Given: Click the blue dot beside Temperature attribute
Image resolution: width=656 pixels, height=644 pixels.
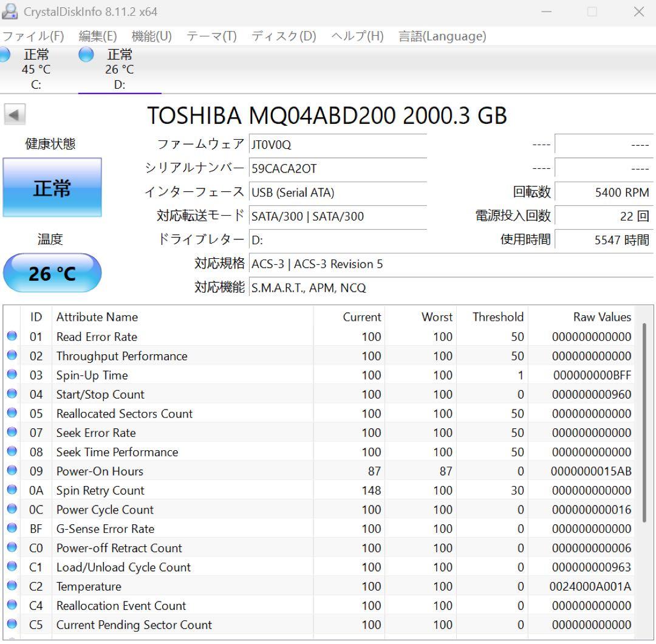Looking at the screenshot, I should click(x=13, y=586).
